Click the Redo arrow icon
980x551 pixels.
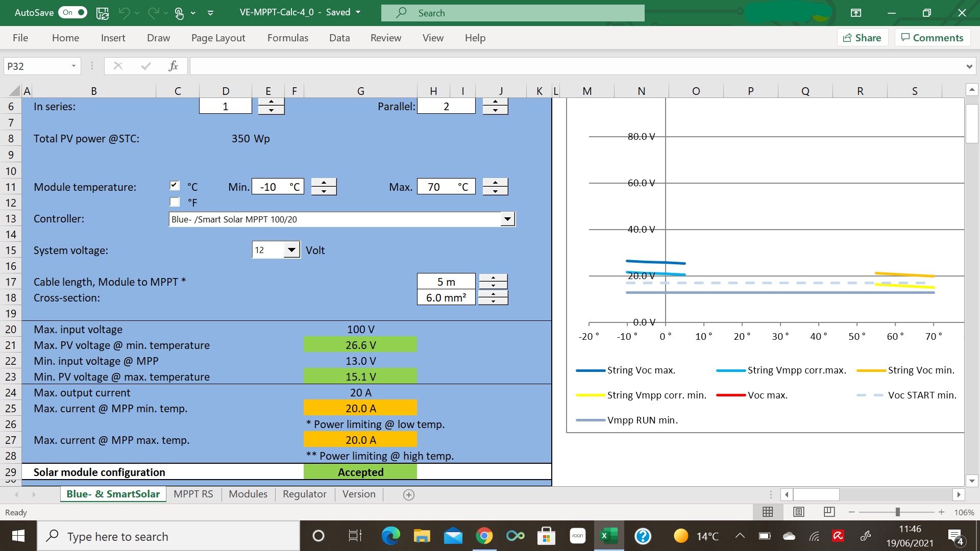pos(153,13)
